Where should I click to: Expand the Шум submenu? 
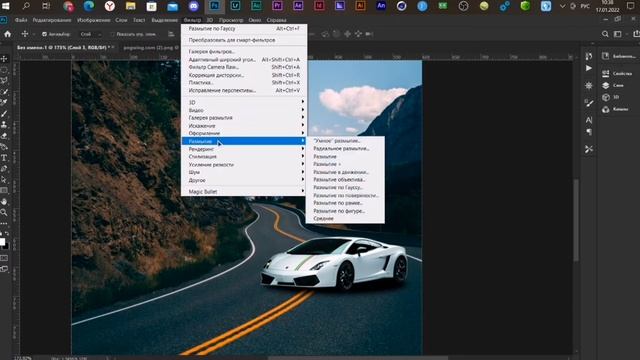244,172
